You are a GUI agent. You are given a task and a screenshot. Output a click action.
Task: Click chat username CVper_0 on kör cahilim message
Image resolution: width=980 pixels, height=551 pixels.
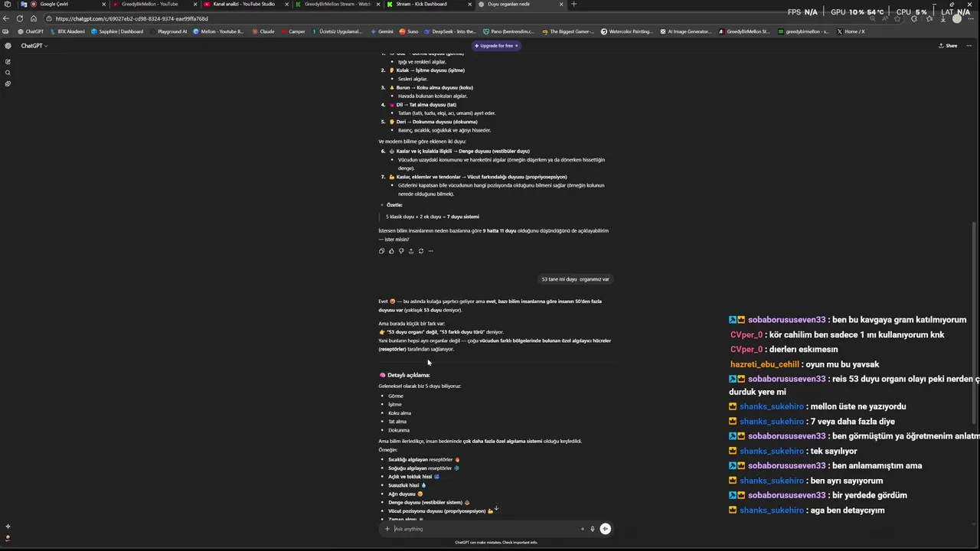click(x=746, y=334)
